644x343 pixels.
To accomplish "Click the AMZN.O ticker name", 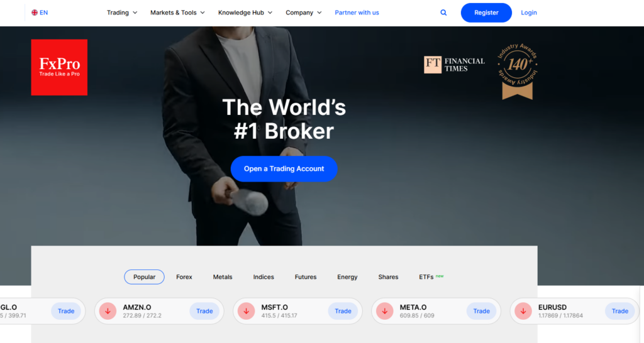I will click(x=137, y=307).
